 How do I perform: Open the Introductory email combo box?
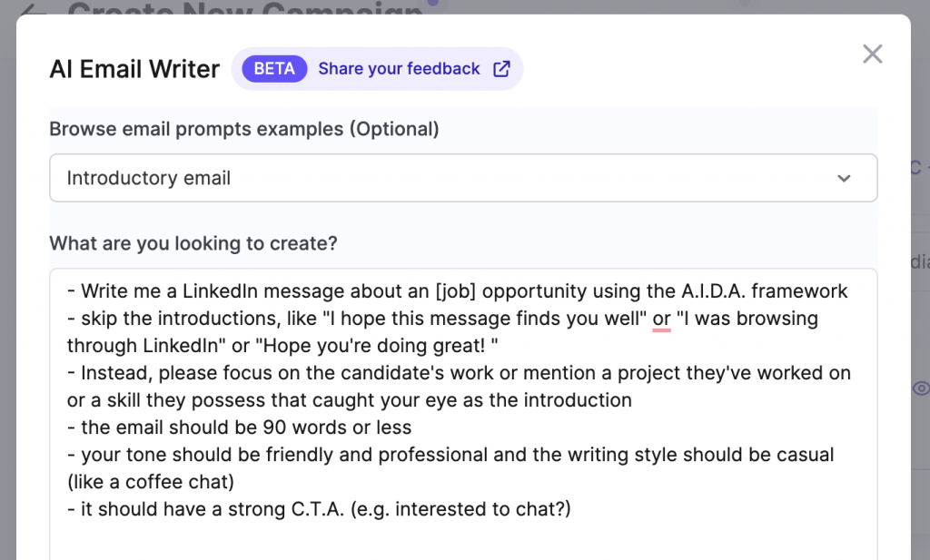[463, 178]
